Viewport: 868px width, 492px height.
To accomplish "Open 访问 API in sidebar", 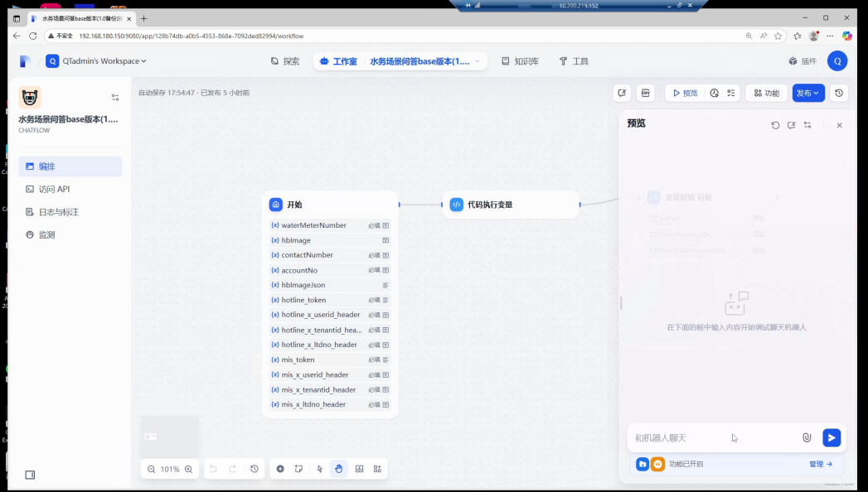I will coord(54,189).
